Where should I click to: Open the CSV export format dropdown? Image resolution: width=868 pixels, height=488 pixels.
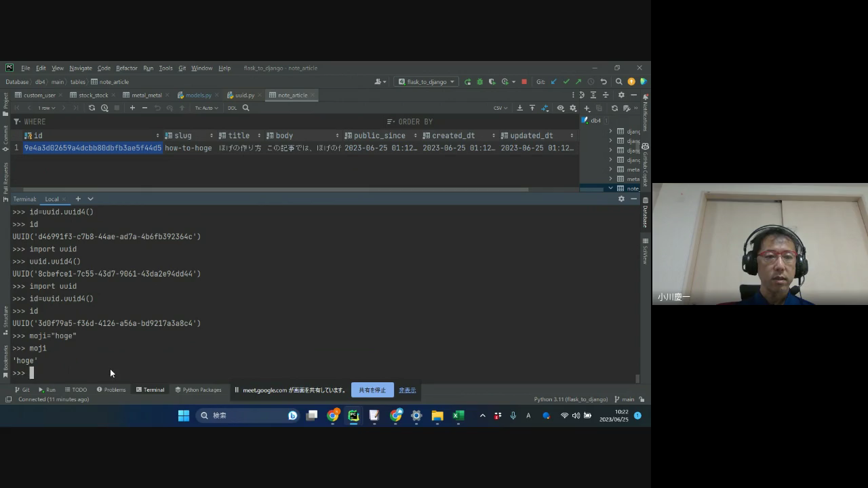pos(500,108)
